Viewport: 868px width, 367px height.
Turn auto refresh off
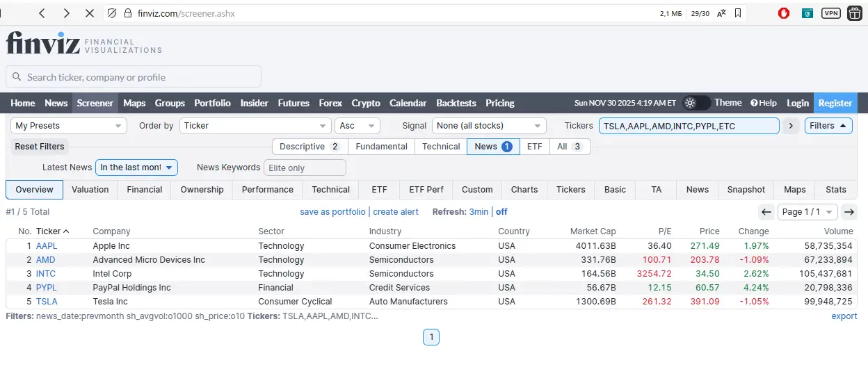(x=501, y=212)
